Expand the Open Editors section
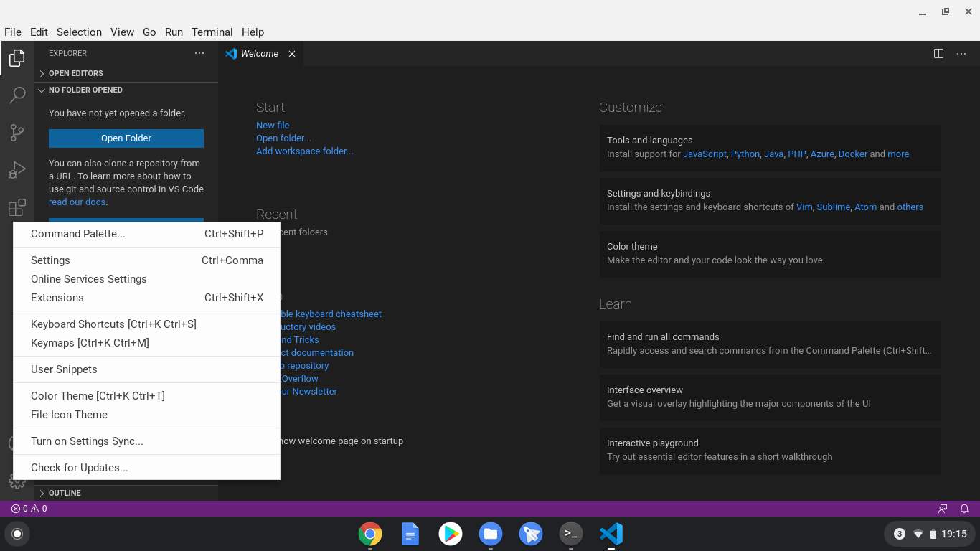The image size is (980, 551). click(75, 73)
